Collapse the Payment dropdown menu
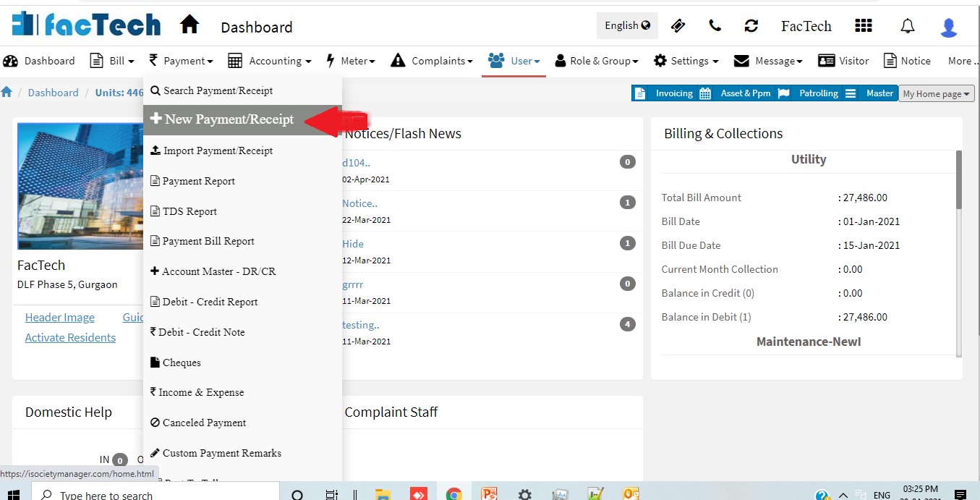Screen dimensions: 980x500 [x=181, y=61]
